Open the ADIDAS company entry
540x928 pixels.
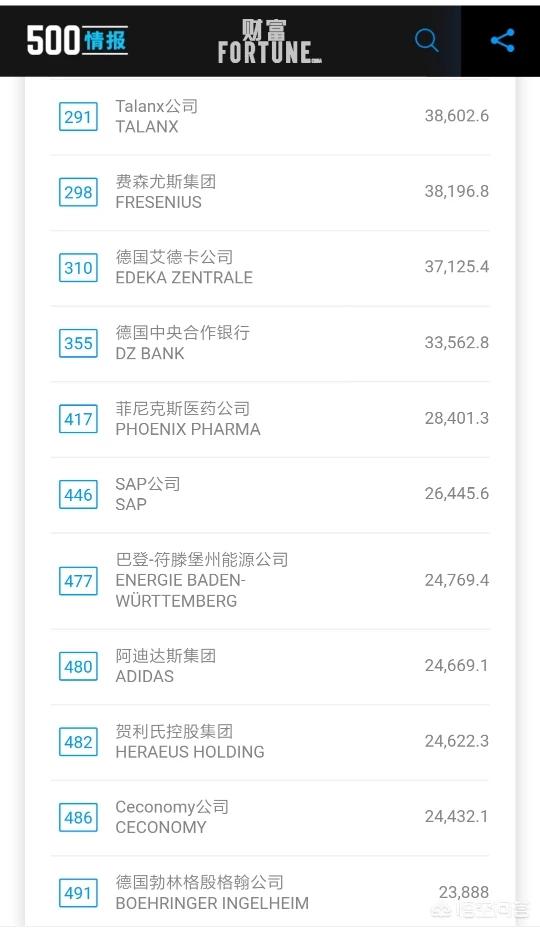click(270, 666)
